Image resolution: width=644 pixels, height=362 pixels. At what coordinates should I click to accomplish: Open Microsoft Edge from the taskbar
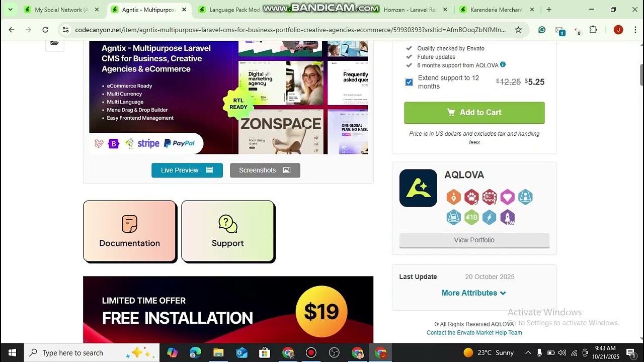click(x=195, y=353)
